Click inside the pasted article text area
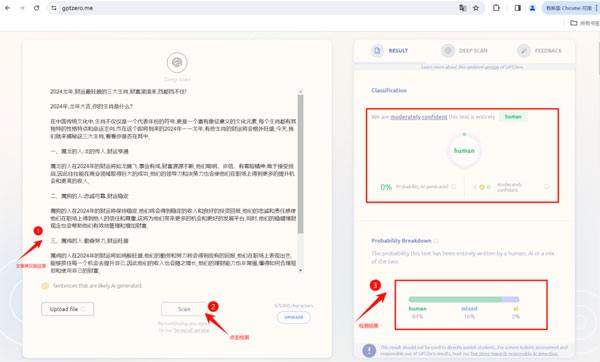600x362 pixels. [x=173, y=181]
